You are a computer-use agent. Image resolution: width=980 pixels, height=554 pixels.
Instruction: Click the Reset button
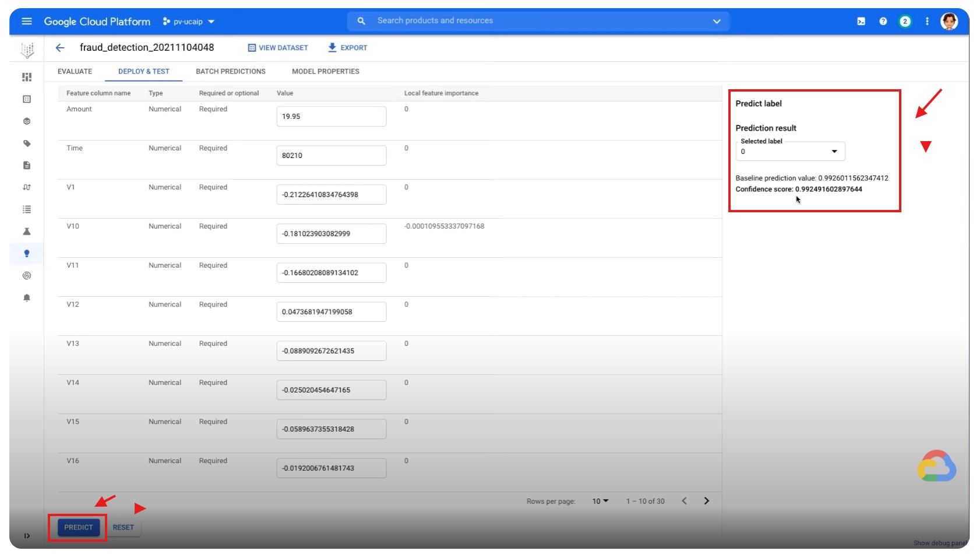124,527
